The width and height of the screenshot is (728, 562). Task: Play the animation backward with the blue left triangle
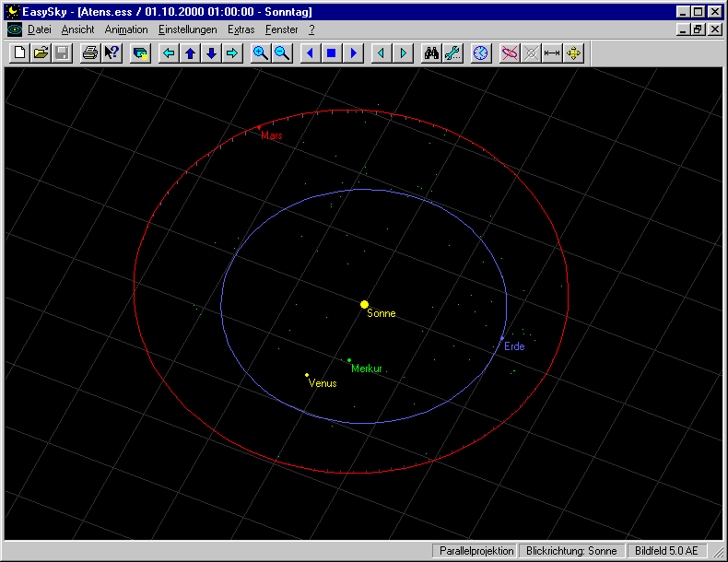pyautogui.click(x=311, y=53)
